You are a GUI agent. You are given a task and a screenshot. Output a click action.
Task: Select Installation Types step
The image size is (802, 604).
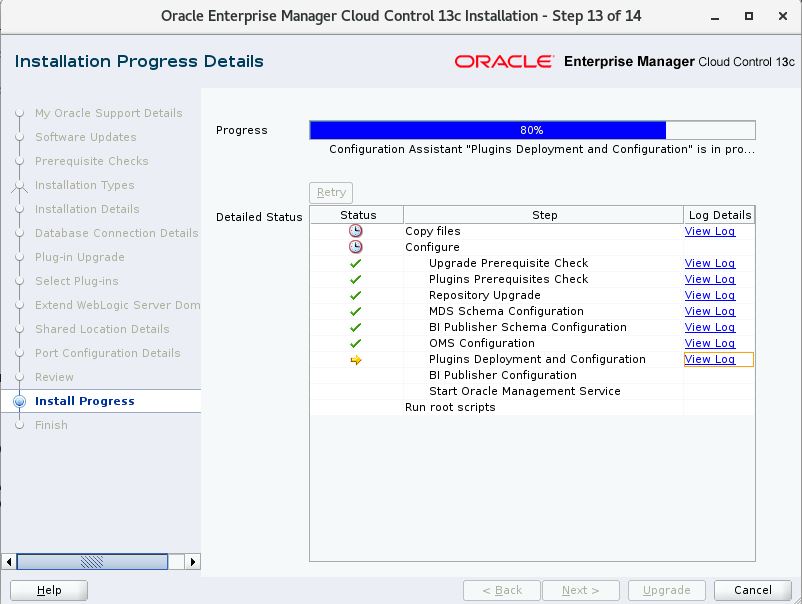point(84,185)
